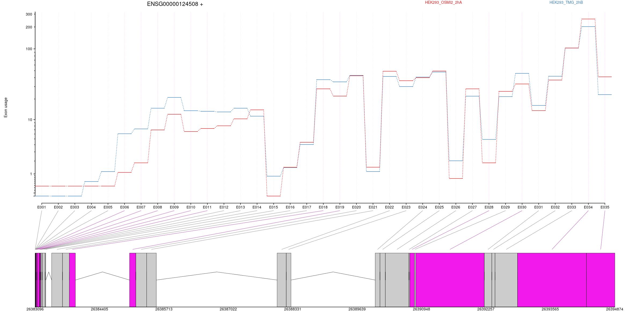The image size is (644, 322).
Task: Click exon label E022
Action: [x=389, y=207]
